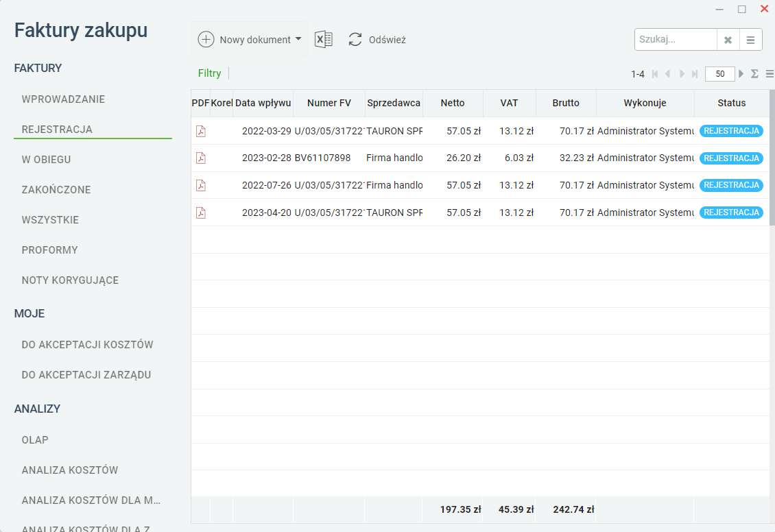Click the Odśwież label
The height and width of the screenshot is (532, 775).
(x=387, y=40)
